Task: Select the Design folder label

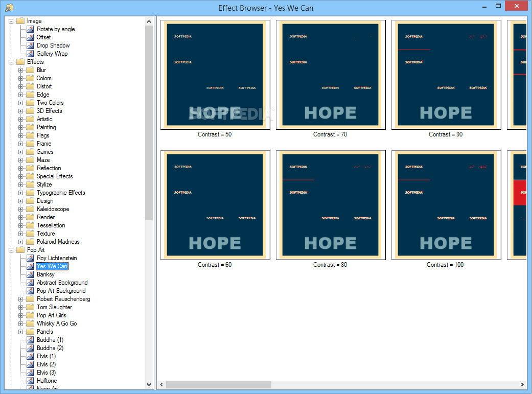Action: [x=45, y=200]
